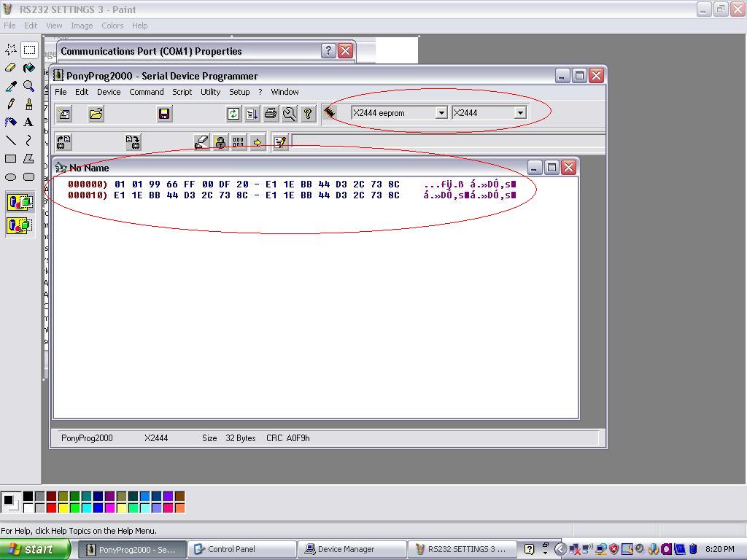The width and height of the screenshot is (747, 560).
Task: Expand the X2444 eeprom device family dropdown
Action: (441, 113)
